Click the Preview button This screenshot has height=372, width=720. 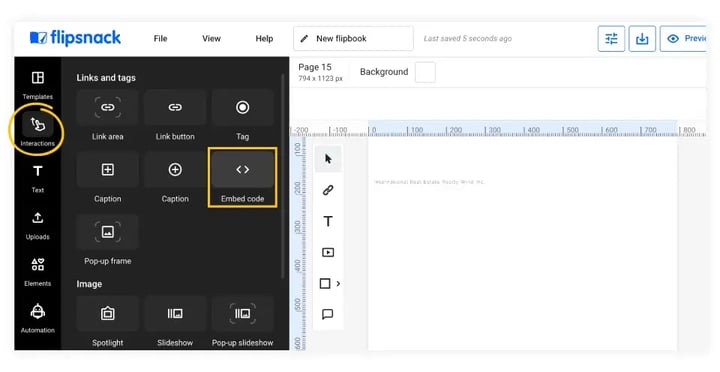coord(683,39)
